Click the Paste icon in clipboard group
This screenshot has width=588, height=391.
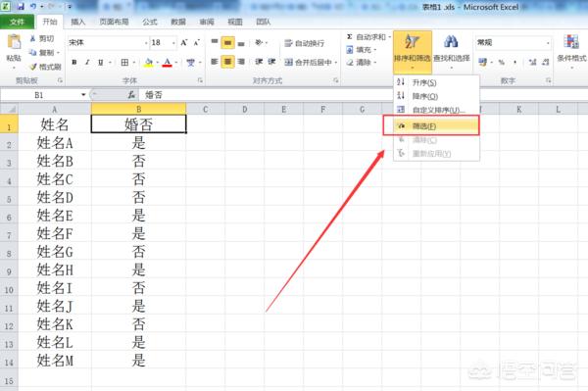[15, 42]
